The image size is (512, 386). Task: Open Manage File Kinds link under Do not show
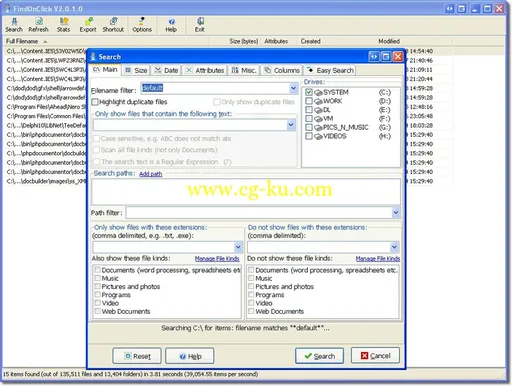378,259
